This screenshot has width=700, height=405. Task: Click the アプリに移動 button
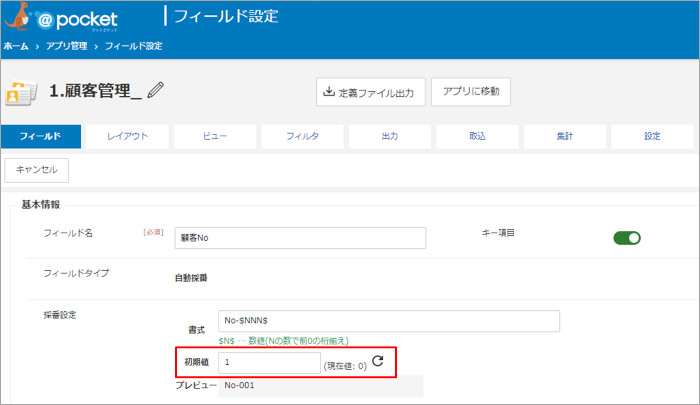tap(471, 92)
